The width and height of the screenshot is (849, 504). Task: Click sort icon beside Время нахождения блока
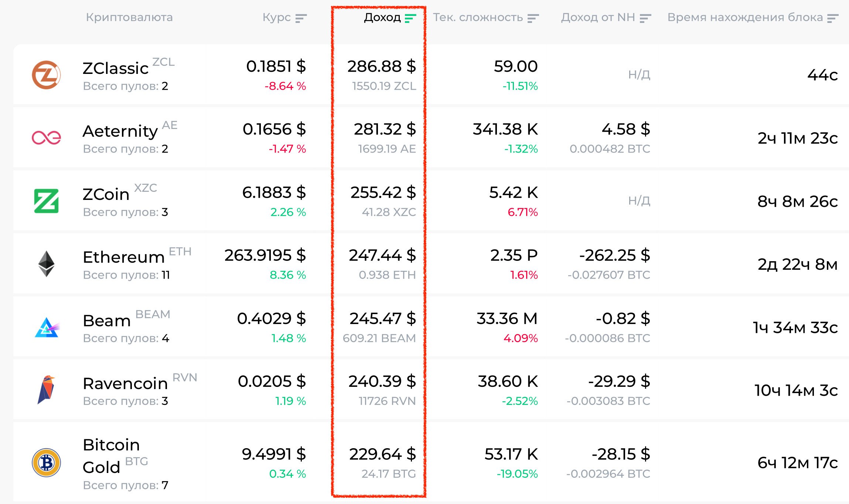tap(833, 18)
